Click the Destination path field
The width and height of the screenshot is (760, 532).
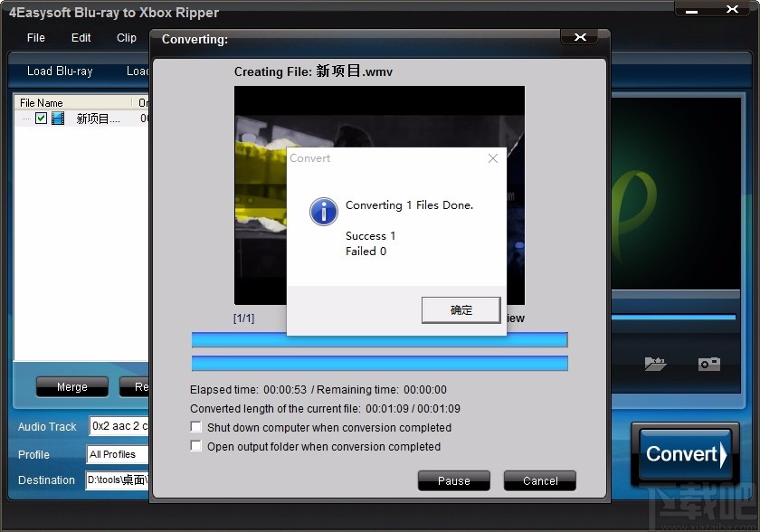(x=120, y=480)
